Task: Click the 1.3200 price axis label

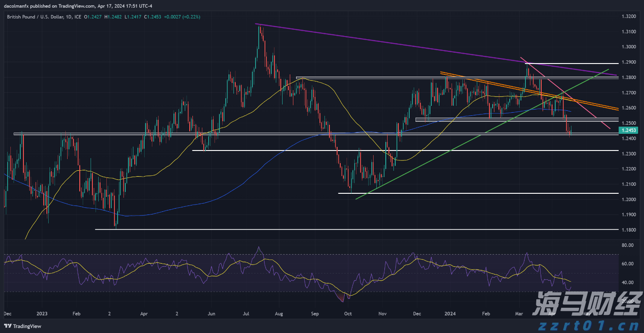Action: pyautogui.click(x=628, y=16)
